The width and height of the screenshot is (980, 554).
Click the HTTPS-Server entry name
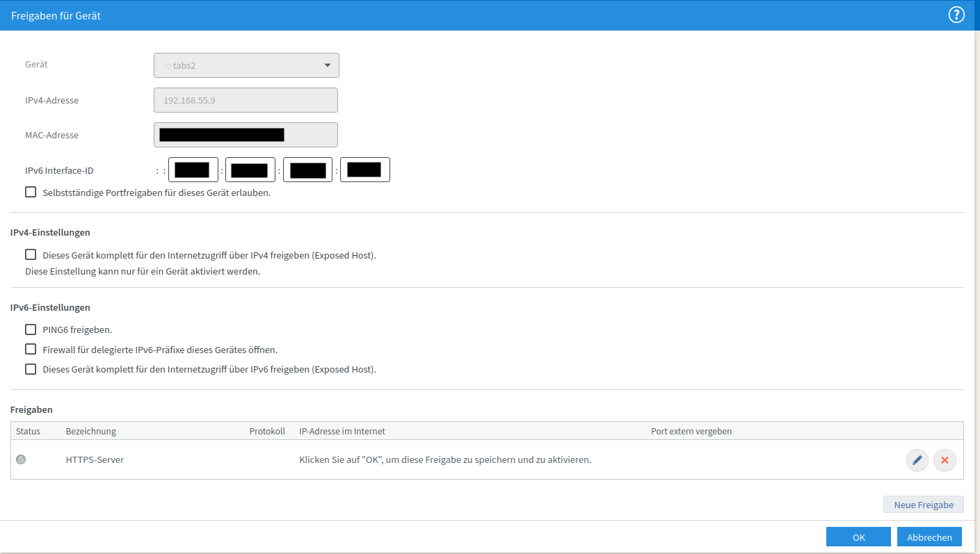[95, 459]
